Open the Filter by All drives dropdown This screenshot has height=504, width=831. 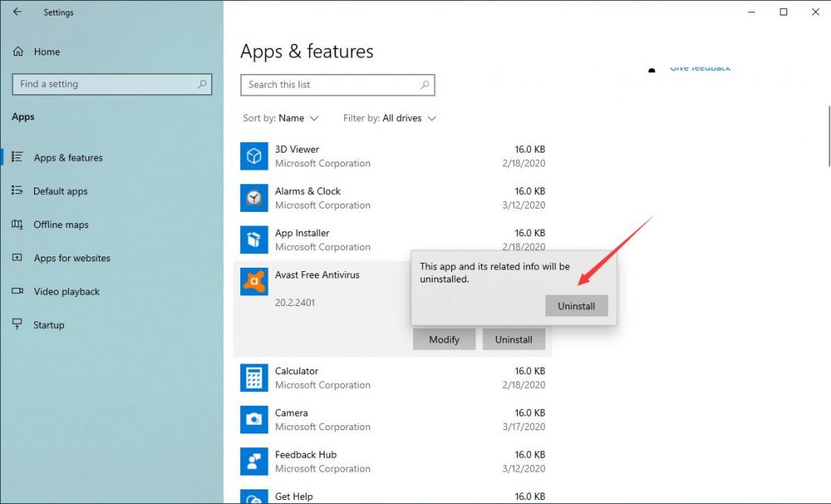[x=390, y=118]
